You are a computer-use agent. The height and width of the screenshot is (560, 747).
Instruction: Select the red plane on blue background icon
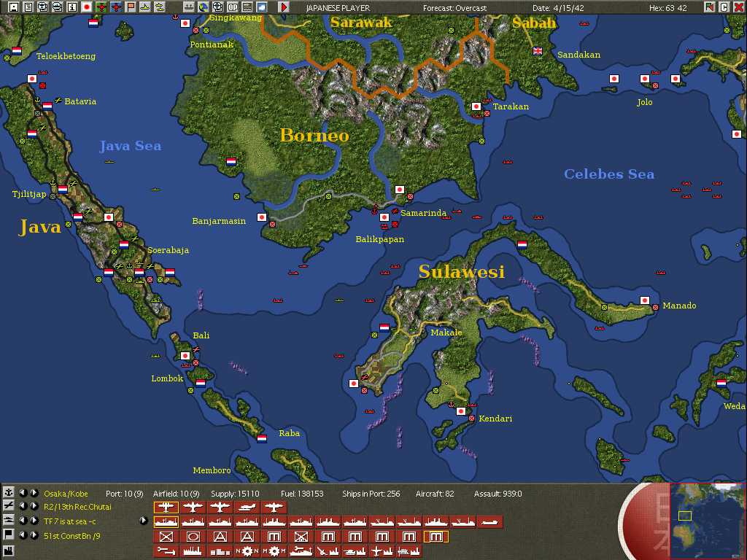tap(116, 7)
